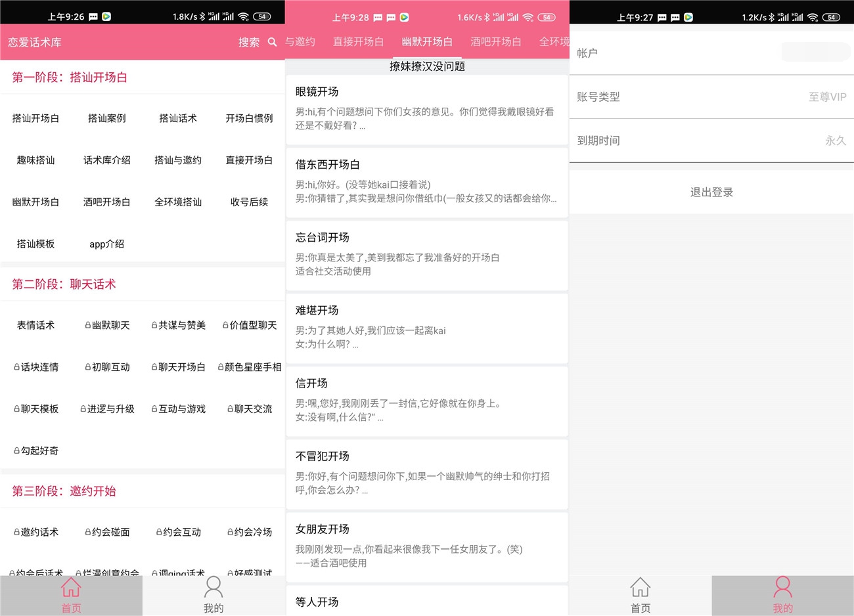Switch to 幽默开场白 tab
Viewport: 854px width, 616px height.
pos(427,42)
